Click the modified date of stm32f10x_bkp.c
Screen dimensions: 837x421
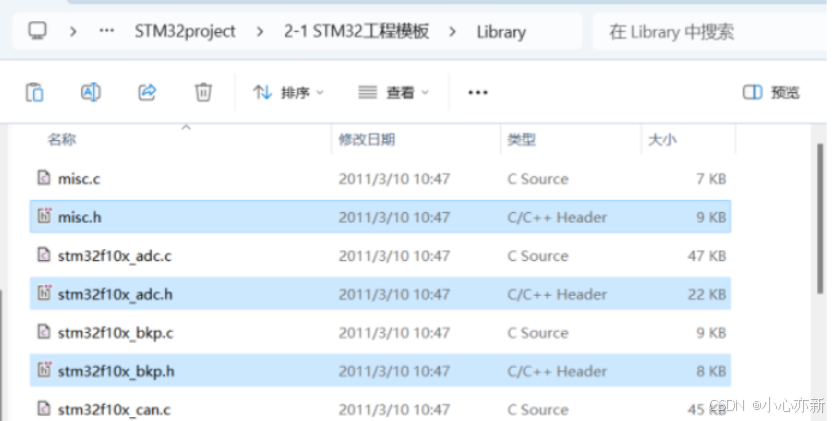point(394,333)
